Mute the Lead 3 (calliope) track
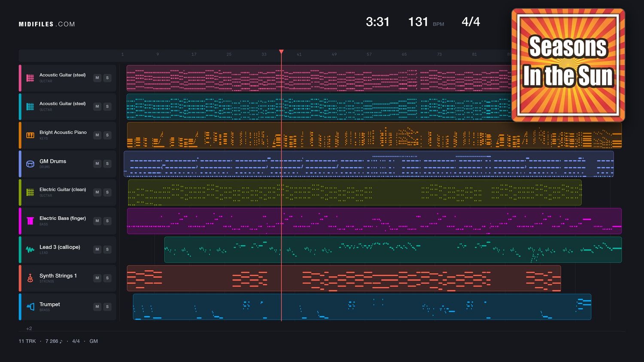The height and width of the screenshot is (362, 644). coord(97,250)
